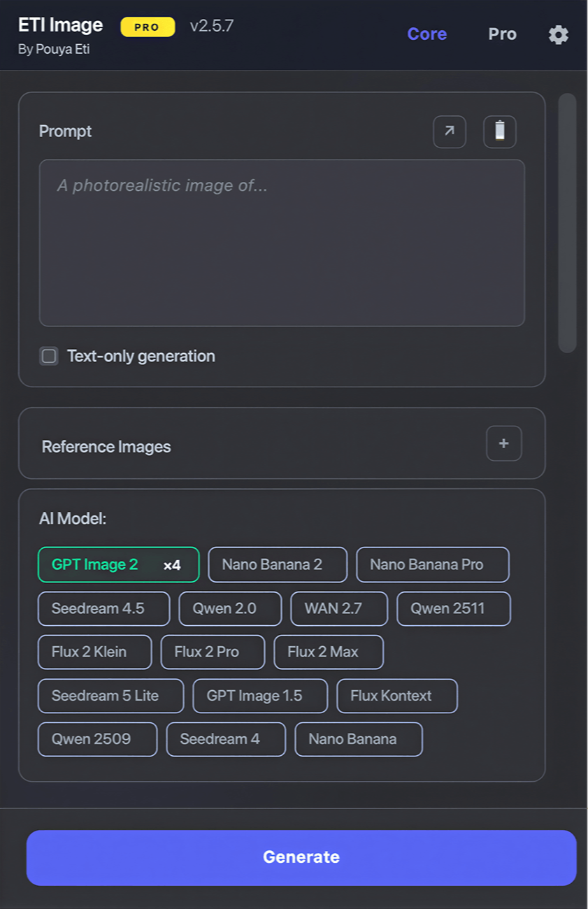The height and width of the screenshot is (909, 588).
Task: Click the v2.5.7 version text
Action: [212, 27]
